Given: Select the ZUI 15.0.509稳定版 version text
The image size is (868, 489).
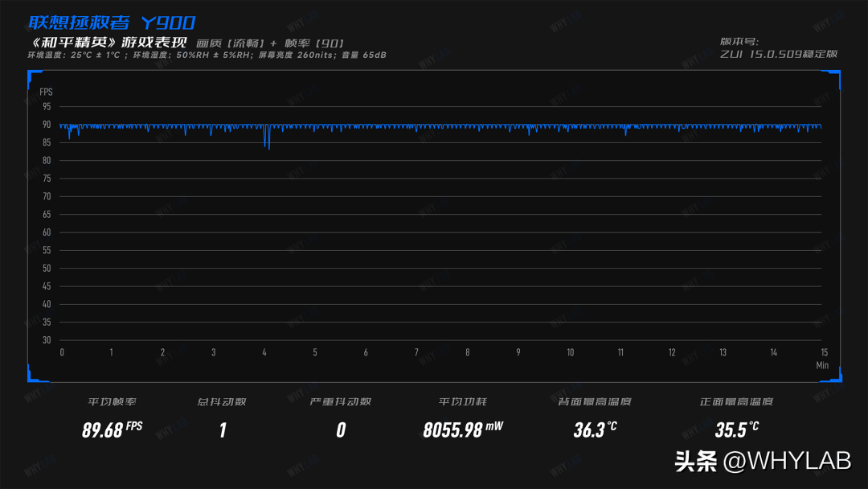Looking at the screenshot, I should 779,54.
